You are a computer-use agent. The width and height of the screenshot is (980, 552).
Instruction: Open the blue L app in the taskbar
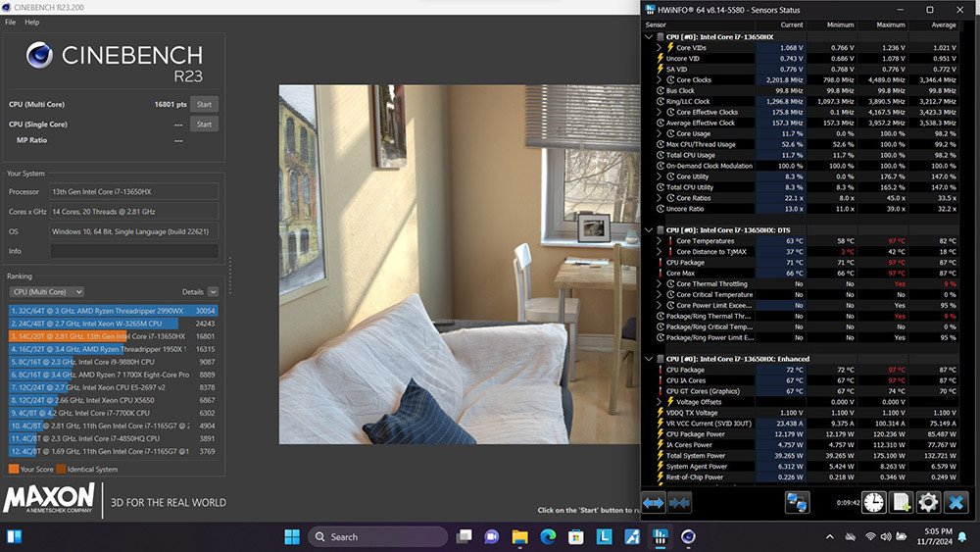click(x=605, y=536)
